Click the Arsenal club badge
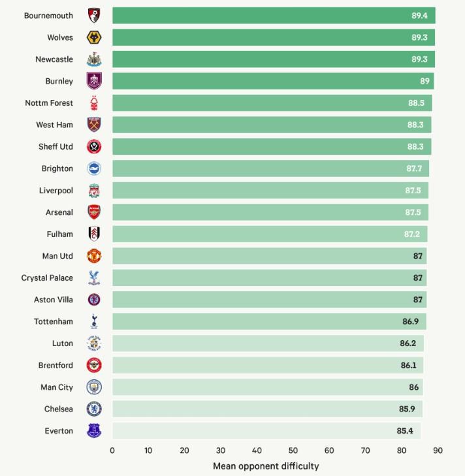 [94, 212]
